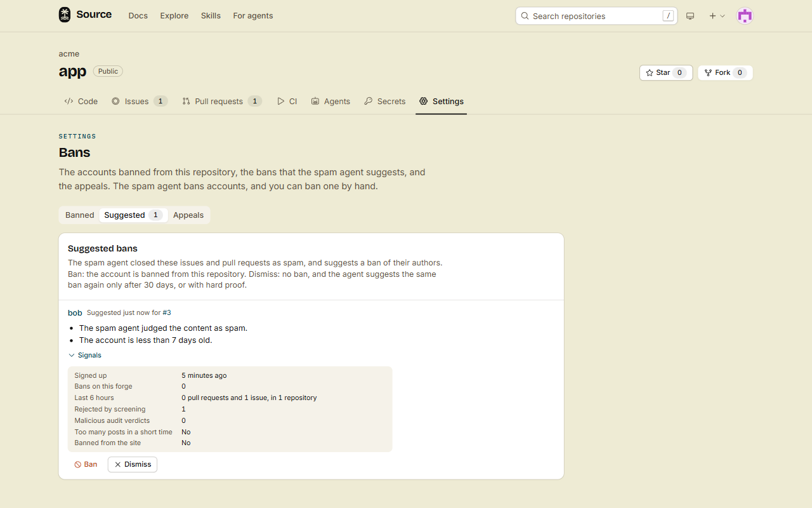
Task: Open Skills in the top navigation
Action: click(211, 16)
